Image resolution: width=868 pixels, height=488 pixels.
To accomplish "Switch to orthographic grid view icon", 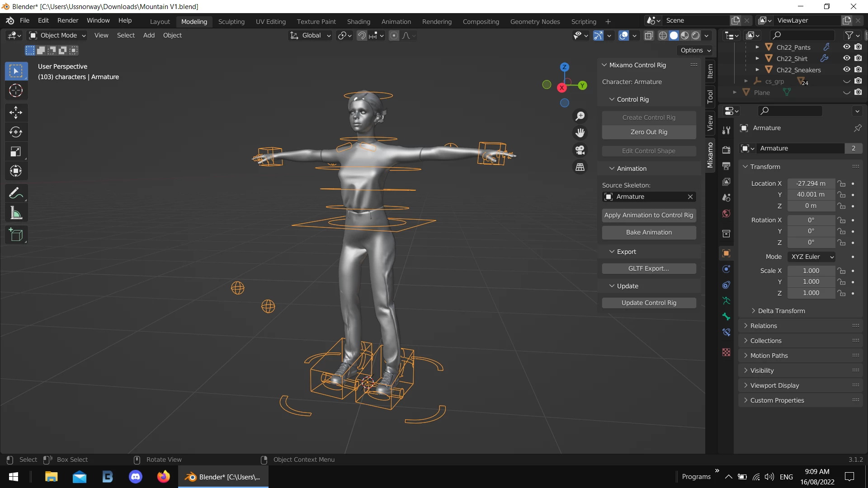I will point(580,167).
